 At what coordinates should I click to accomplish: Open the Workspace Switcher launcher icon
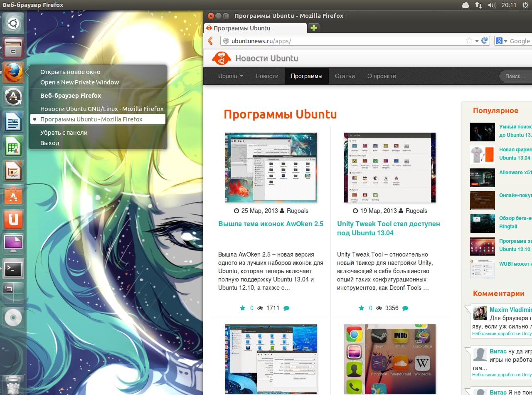point(13,293)
